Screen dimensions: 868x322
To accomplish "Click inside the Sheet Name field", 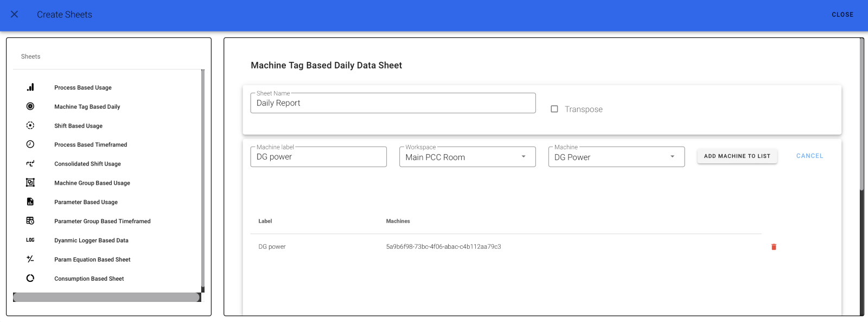I will coord(392,103).
